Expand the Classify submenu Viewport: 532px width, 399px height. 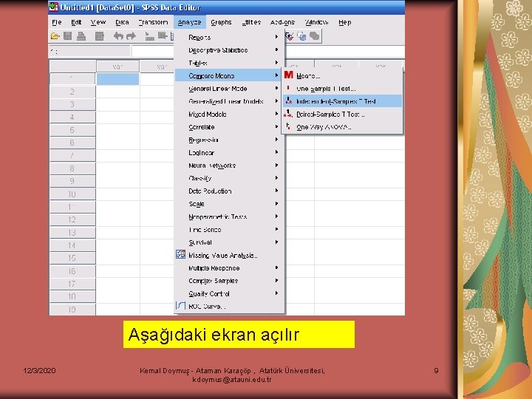pos(229,178)
